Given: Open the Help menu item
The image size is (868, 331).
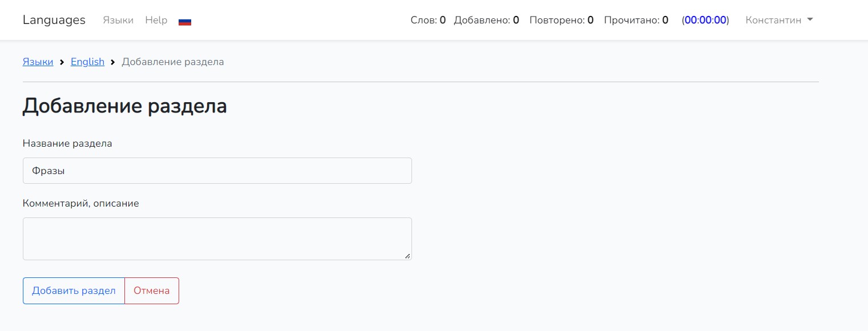Looking at the screenshot, I should [156, 20].
